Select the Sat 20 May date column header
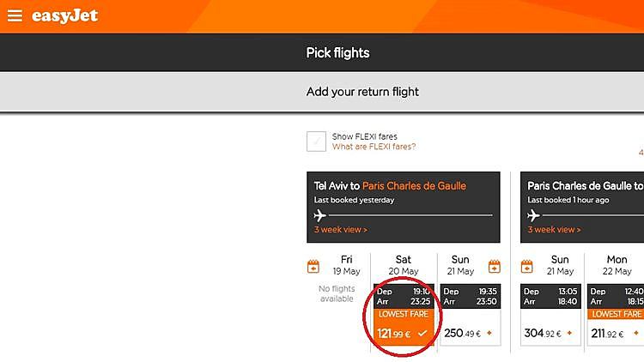The height and width of the screenshot is (362, 644). (x=403, y=265)
